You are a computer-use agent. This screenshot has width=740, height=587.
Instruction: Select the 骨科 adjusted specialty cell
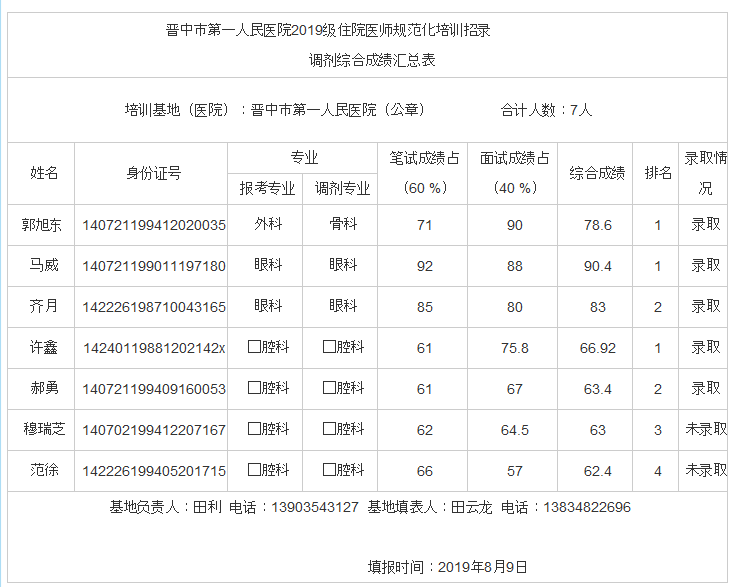point(343,225)
